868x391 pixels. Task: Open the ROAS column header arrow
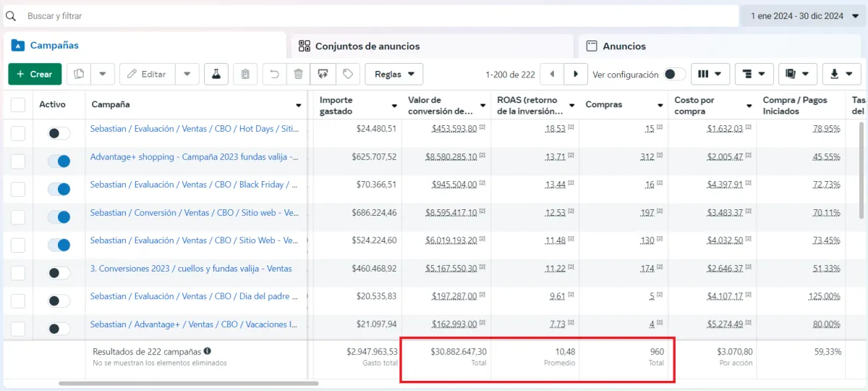(571, 106)
